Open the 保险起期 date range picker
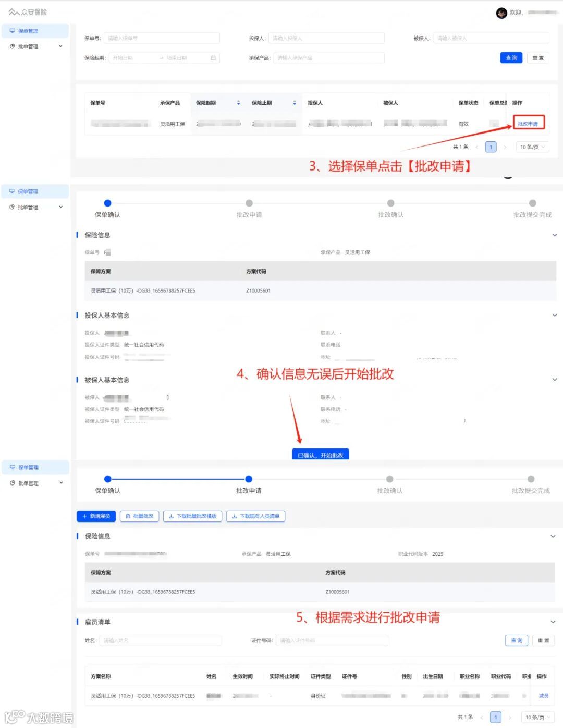563x728 pixels. pos(164,58)
